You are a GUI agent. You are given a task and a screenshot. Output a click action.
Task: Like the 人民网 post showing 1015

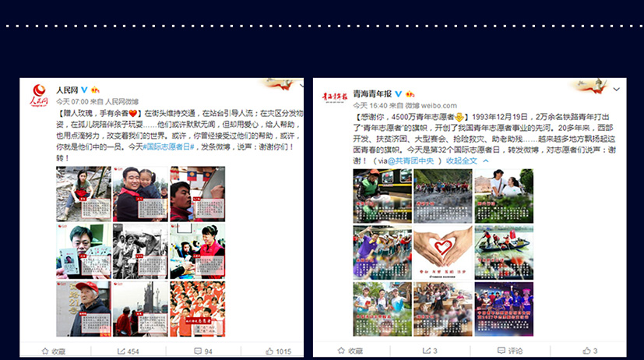click(x=279, y=351)
